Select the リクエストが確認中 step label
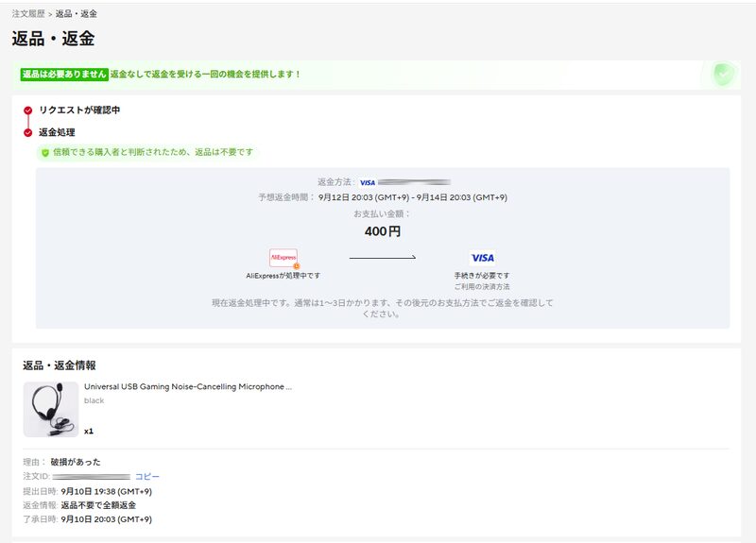 click(79, 110)
